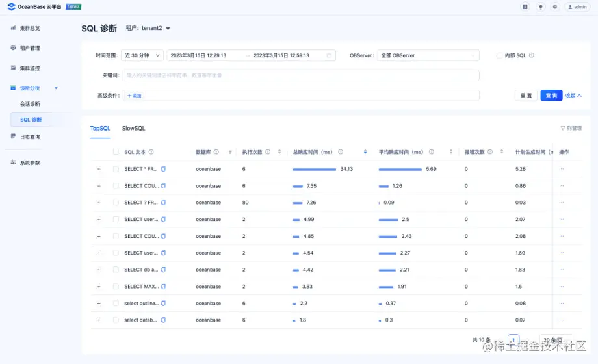This screenshot has height=364, width=598.
Task: Open 集群总览 in the sidebar
Action: pyautogui.click(x=30, y=28)
